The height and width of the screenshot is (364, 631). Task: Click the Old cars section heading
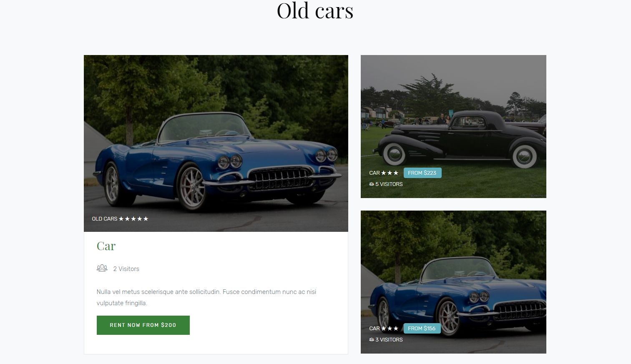click(315, 10)
